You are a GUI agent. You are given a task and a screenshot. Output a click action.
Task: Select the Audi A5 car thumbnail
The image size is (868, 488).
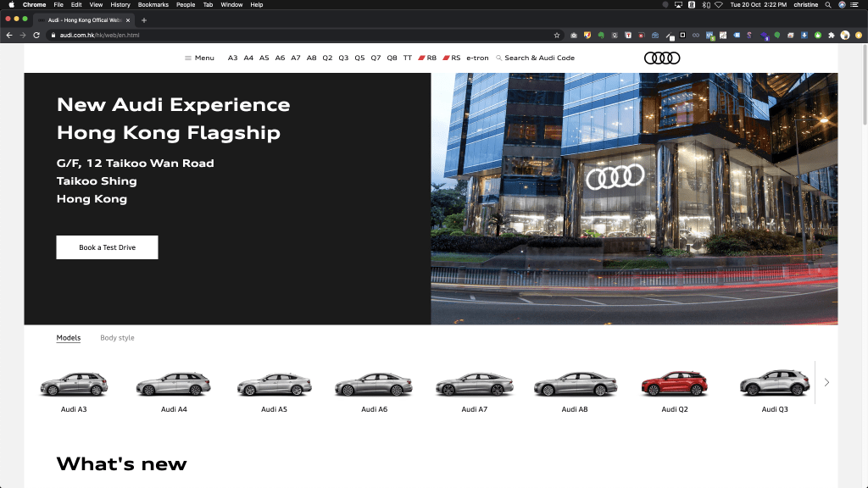point(274,384)
